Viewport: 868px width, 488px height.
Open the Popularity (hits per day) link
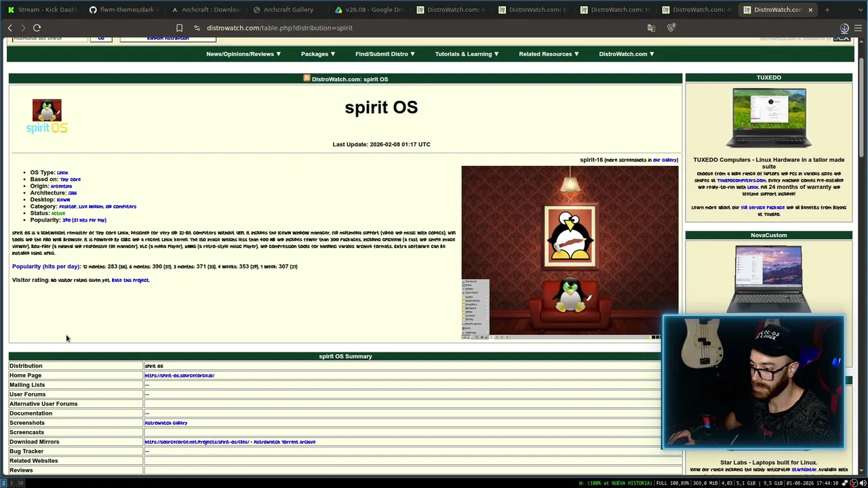click(46, 266)
